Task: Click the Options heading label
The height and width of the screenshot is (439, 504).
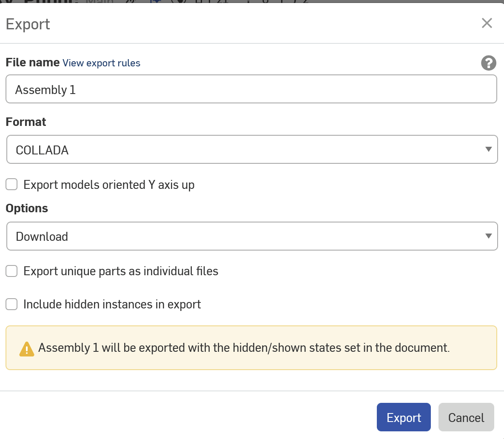Action: tap(27, 208)
